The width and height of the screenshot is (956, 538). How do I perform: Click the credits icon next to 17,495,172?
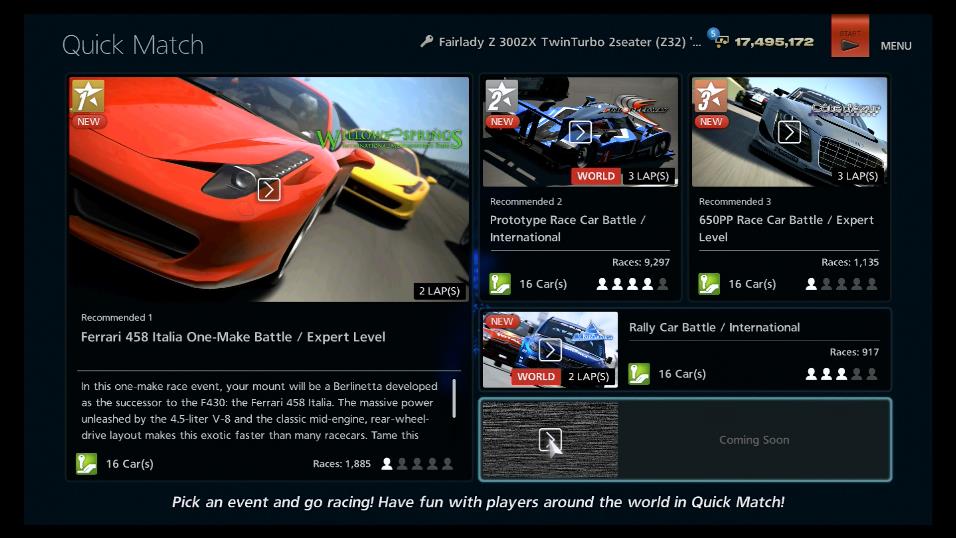720,40
